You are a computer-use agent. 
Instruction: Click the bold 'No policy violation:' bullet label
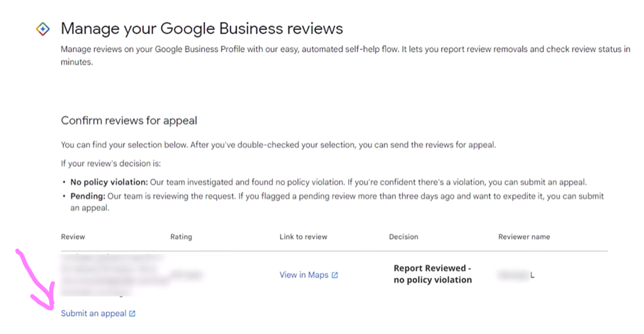click(110, 182)
